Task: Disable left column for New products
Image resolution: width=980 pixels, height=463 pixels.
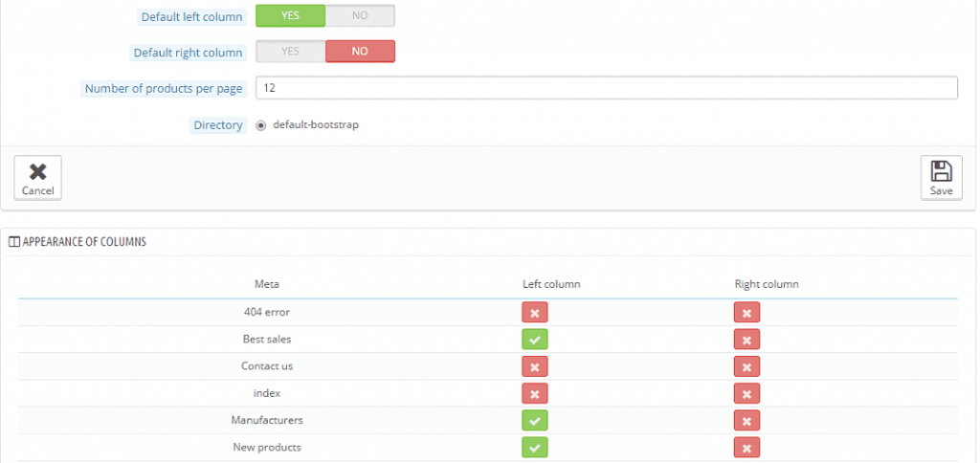Action: tap(534, 448)
